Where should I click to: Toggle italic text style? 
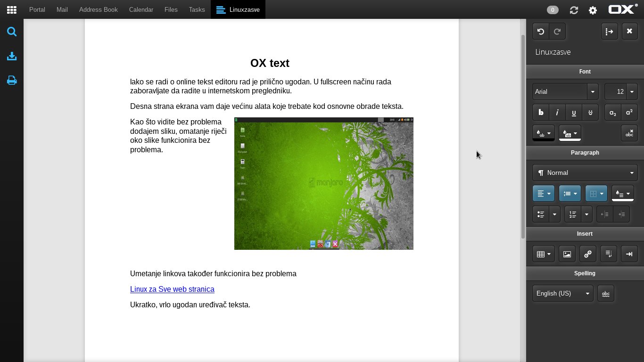[557, 113]
